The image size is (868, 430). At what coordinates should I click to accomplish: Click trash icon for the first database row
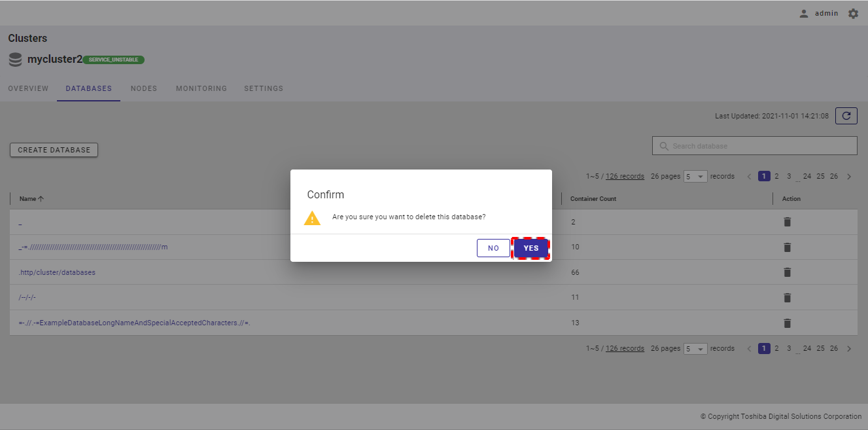coord(787,222)
